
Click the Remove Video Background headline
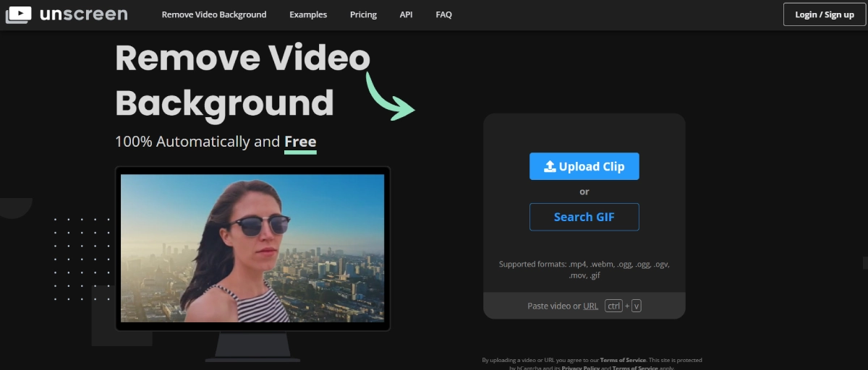(242, 80)
